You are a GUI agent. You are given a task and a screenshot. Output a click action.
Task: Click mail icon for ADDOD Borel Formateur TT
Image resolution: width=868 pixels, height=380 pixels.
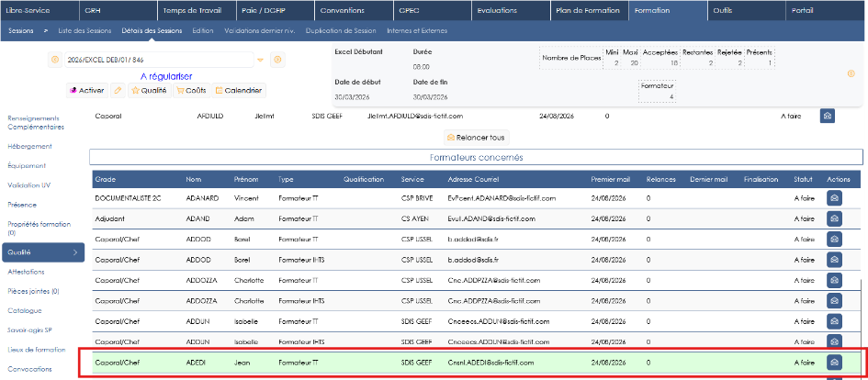pyautogui.click(x=834, y=239)
